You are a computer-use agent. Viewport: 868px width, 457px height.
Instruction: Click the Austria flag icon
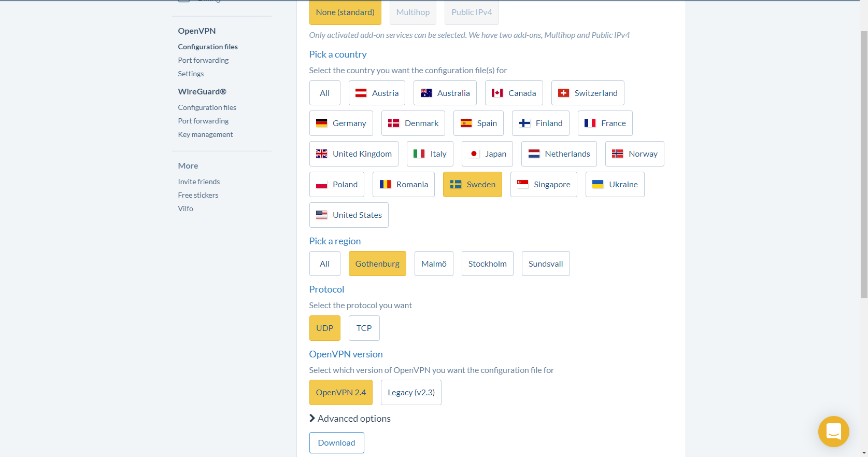click(x=361, y=93)
